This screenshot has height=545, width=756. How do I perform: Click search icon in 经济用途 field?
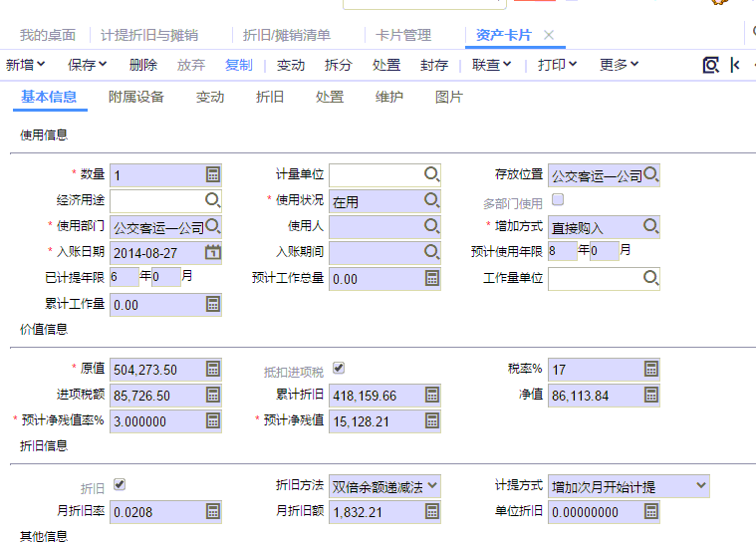coord(212,200)
